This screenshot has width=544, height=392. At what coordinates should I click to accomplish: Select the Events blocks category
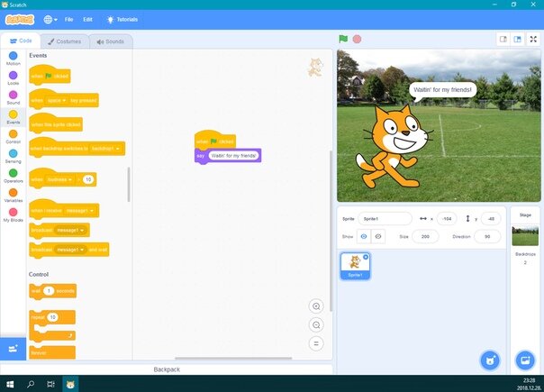pos(14,117)
